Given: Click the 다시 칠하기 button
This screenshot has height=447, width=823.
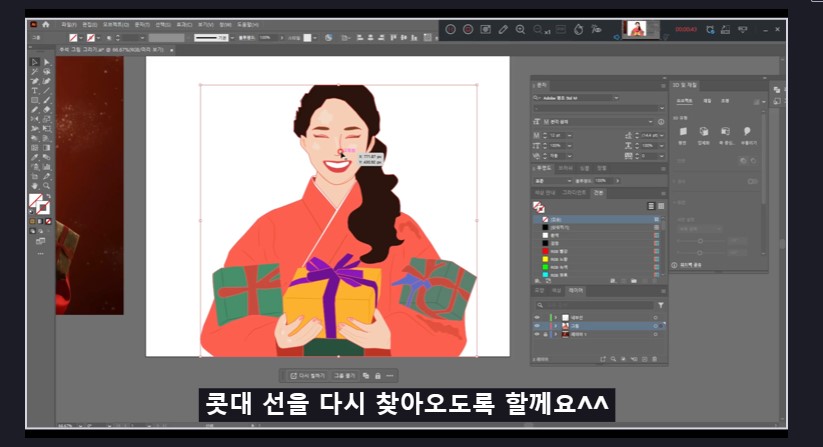Looking at the screenshot, I should (x=308, y=376).
